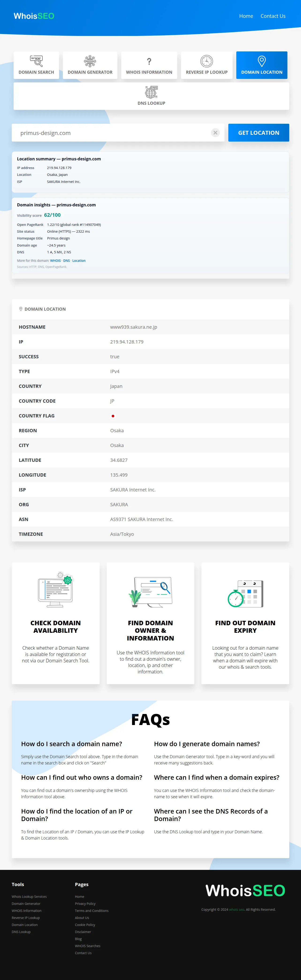Open About Us footer link
The image size is (301, 980).
coord(82,918)
